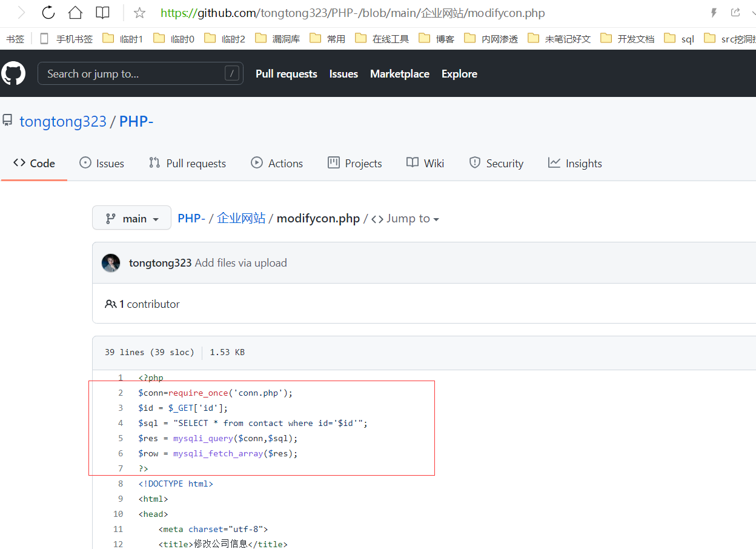The height and width of the screenshot is (549, 756).
Task: Go to browser home page icon
Action: pos(75,13)
